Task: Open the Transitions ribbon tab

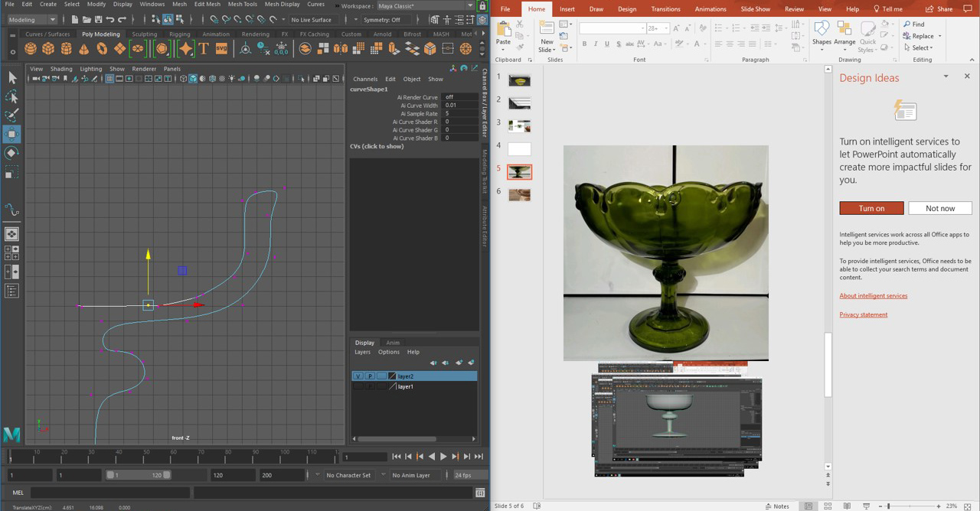Action: tap(665, 9)
